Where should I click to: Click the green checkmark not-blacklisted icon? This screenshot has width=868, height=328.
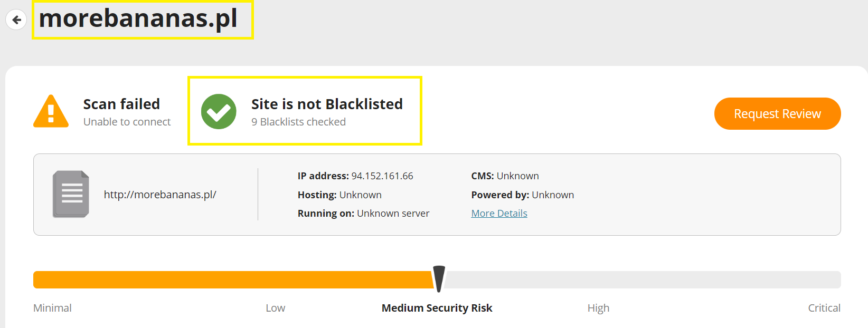point(219,111)
